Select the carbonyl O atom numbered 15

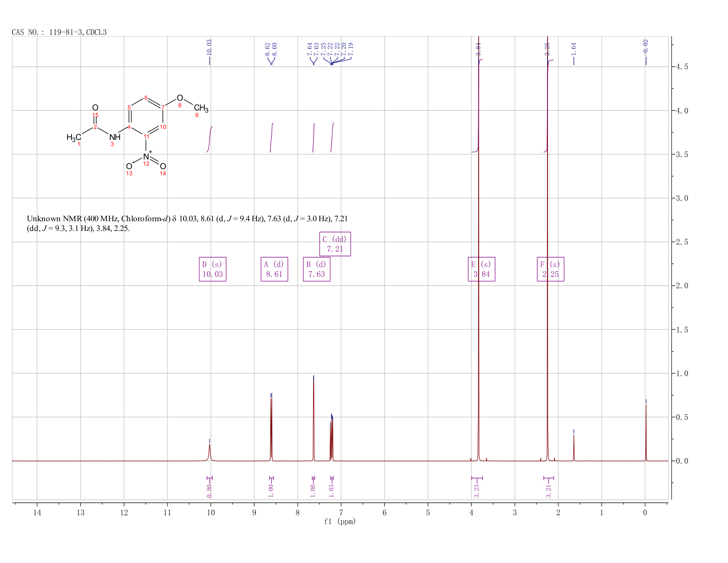click(95, 108)
